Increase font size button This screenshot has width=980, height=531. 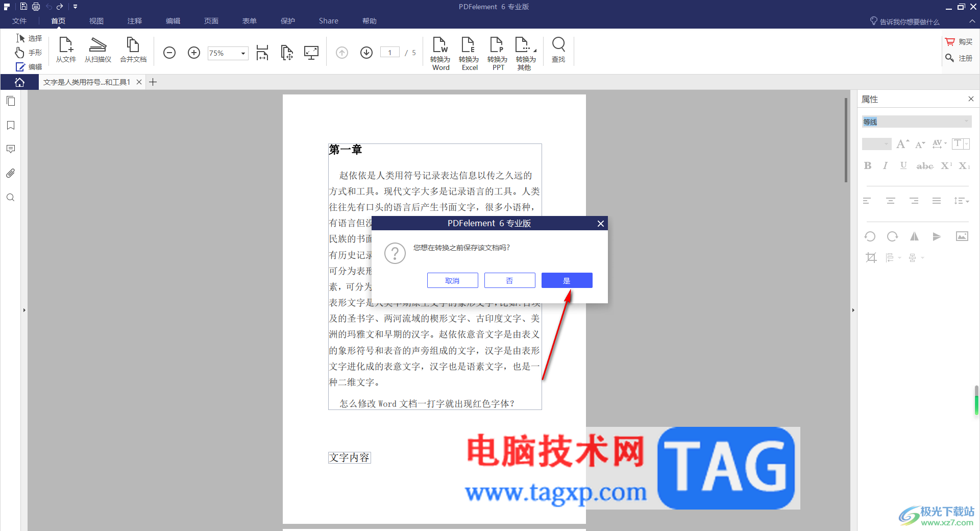(902, 144)
